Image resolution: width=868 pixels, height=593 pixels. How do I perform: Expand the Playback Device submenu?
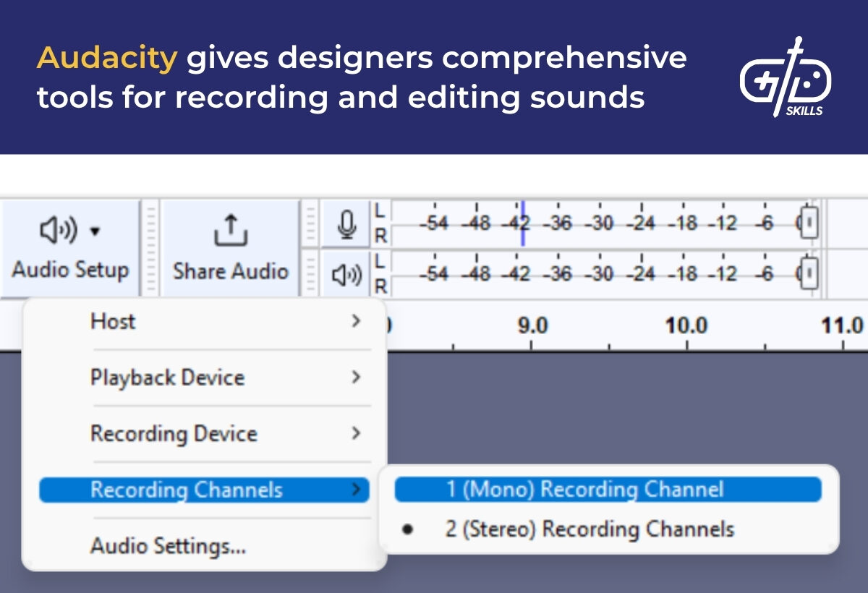(x=356, y=377)
